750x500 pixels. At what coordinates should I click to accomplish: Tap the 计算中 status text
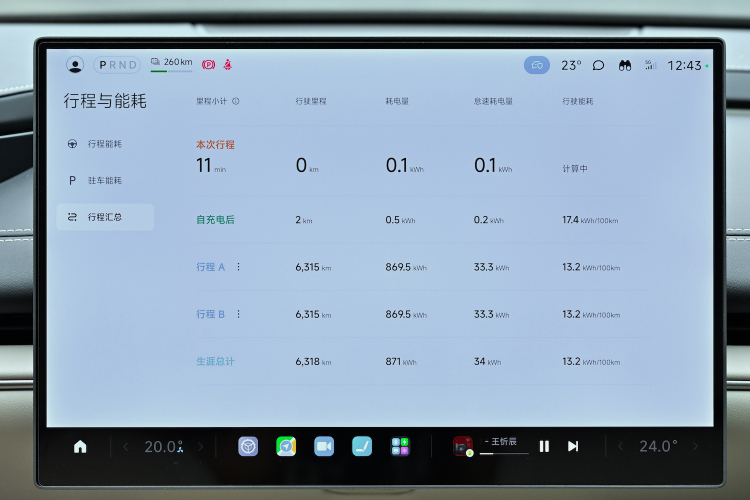575,168
